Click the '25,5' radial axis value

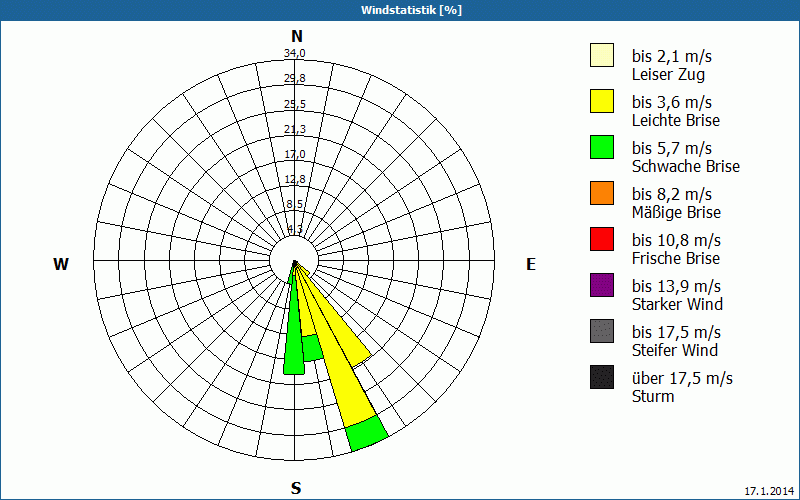[x=295, y=104]
